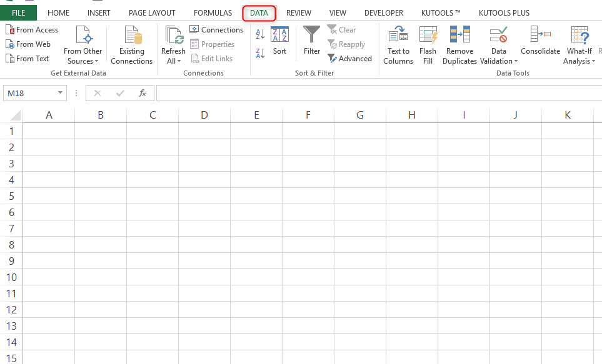Switch to INSERT tab

tap(99, 13)
